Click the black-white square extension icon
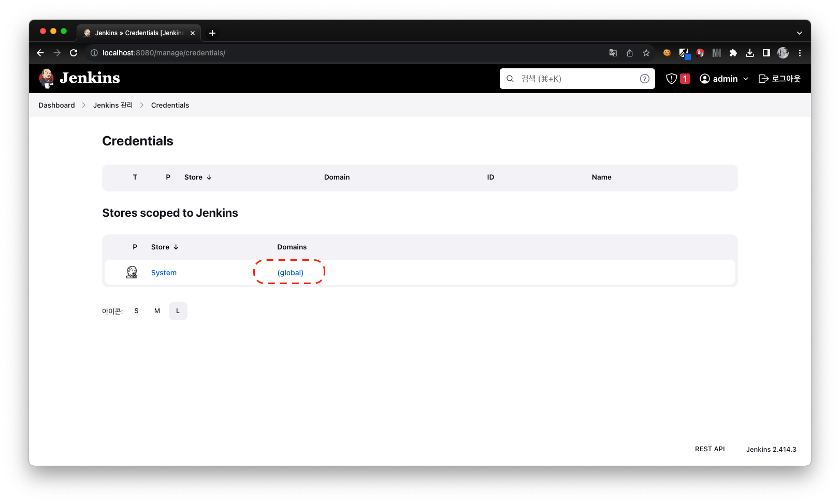Image resolution: width=840 pixels, height=504 pixels. pos(684,53)
